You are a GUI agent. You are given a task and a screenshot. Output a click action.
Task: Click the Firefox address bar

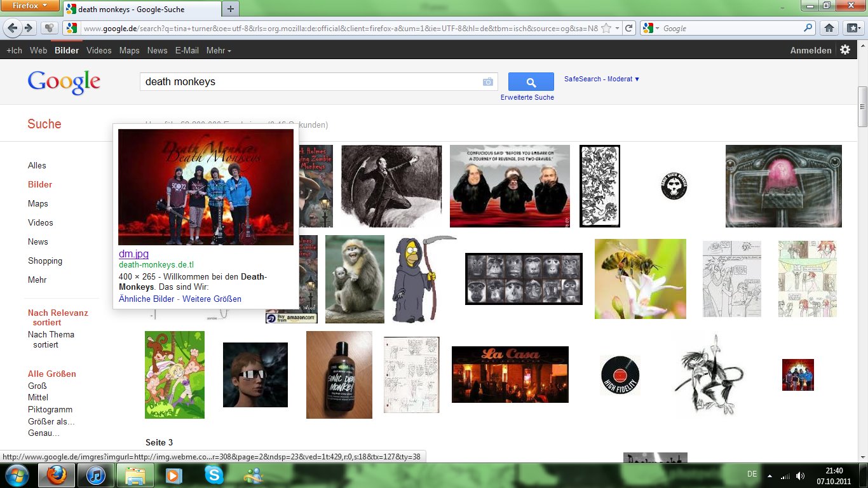point(340,28)
